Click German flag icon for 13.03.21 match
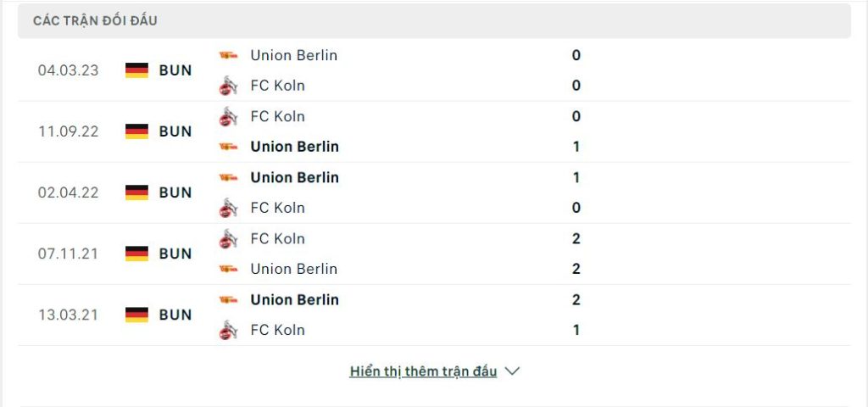 136,315
